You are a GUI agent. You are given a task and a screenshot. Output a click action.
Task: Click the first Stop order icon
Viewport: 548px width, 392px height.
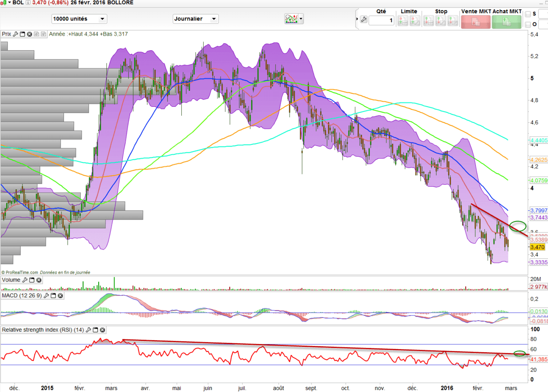pos(429,21)
